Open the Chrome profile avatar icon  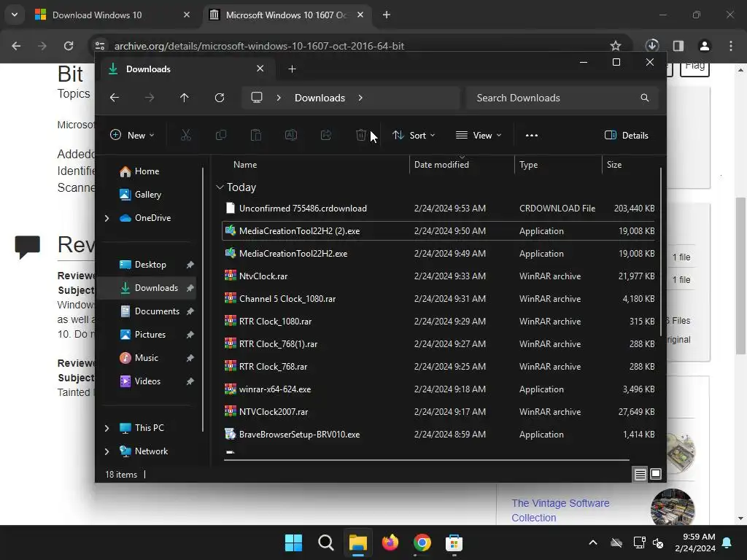point(704,46)
